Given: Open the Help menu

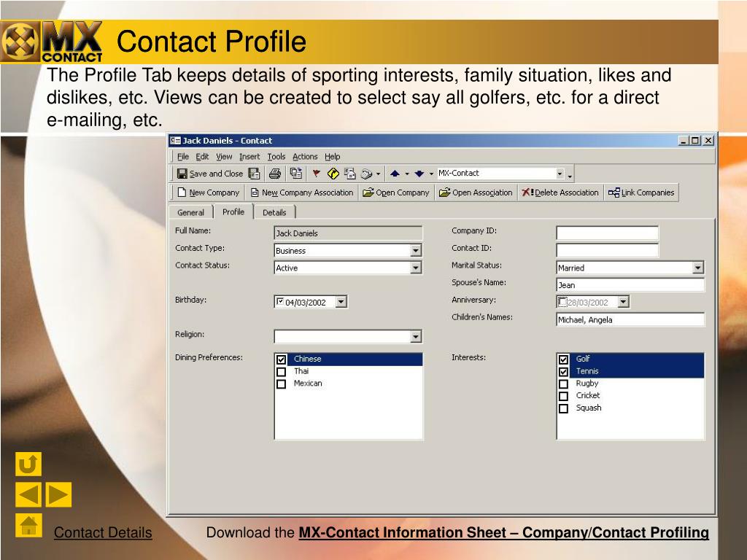Looking at the screenshot, I should tap(333, 156).
